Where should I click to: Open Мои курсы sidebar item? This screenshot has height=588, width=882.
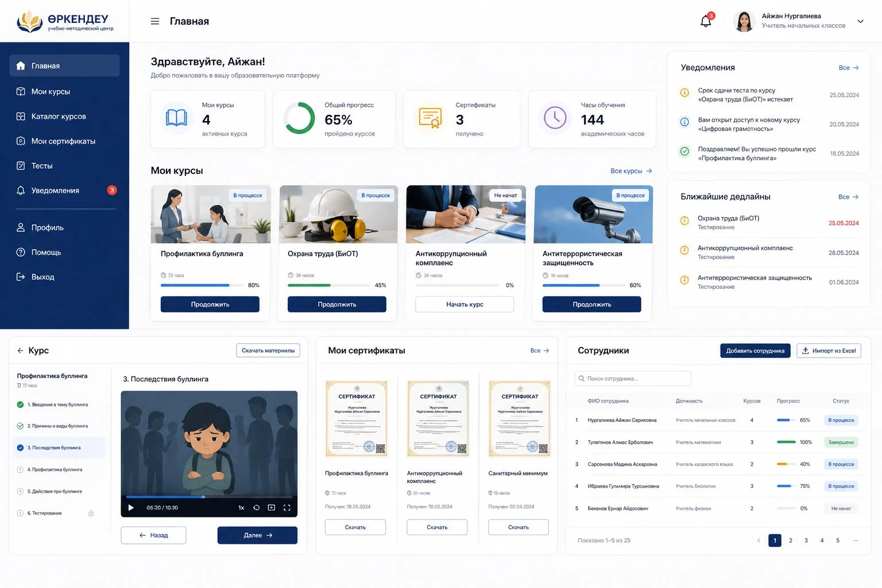[x=64, y=91]
